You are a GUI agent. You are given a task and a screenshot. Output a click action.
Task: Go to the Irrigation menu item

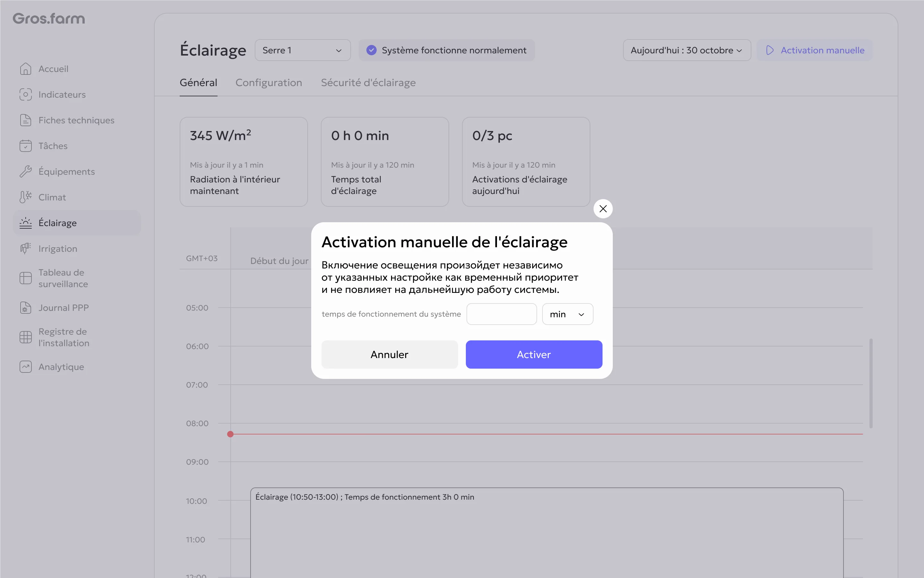[77, 249]
